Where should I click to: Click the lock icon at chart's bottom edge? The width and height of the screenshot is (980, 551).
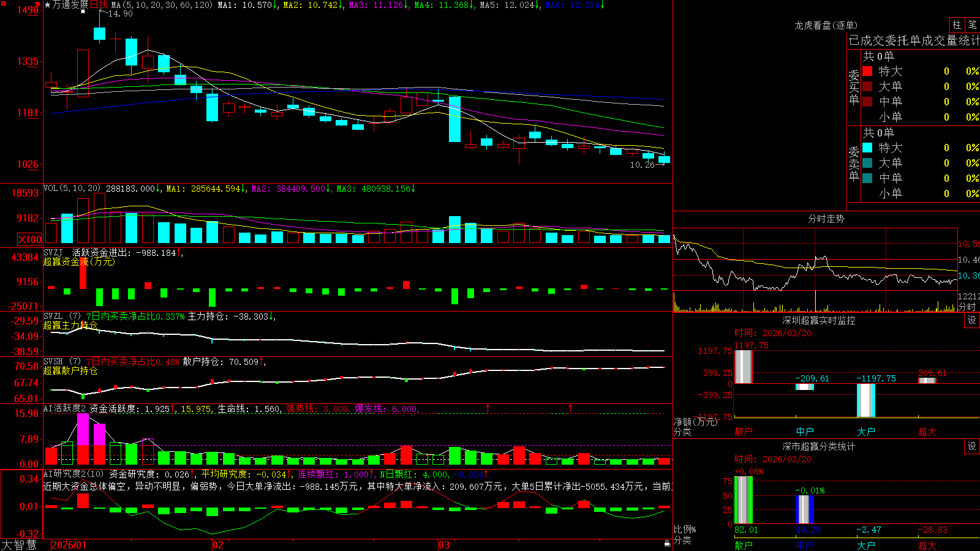click(x=668, y=543)
